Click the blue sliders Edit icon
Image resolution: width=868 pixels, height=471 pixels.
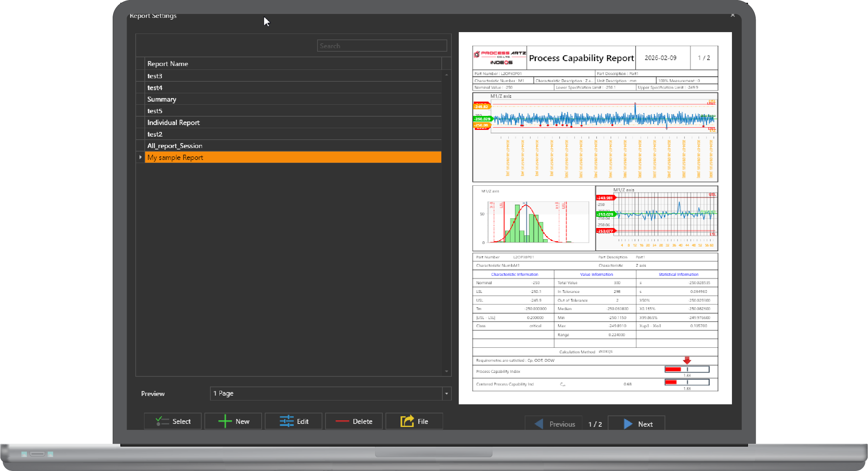coord(286,421)
